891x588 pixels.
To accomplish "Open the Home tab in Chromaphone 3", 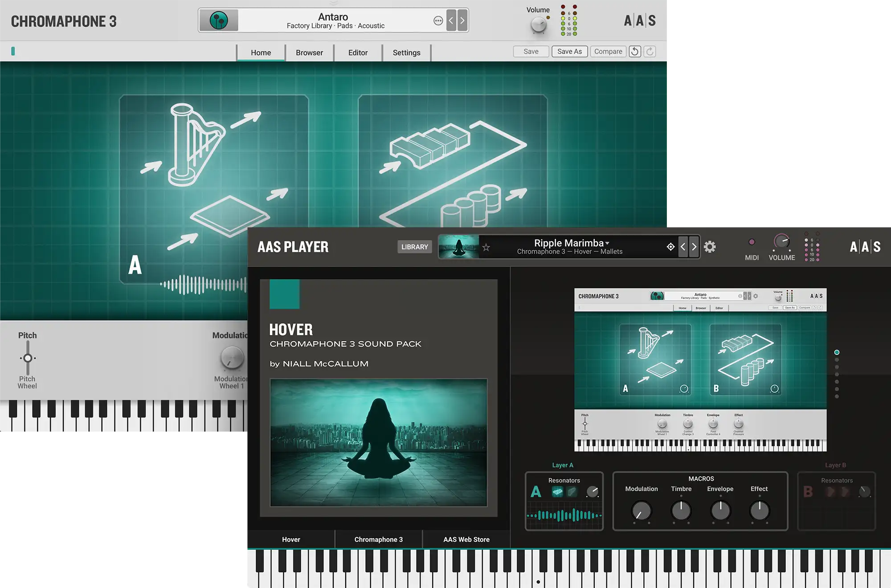I will pyautogui.click(x=261, y=53).
